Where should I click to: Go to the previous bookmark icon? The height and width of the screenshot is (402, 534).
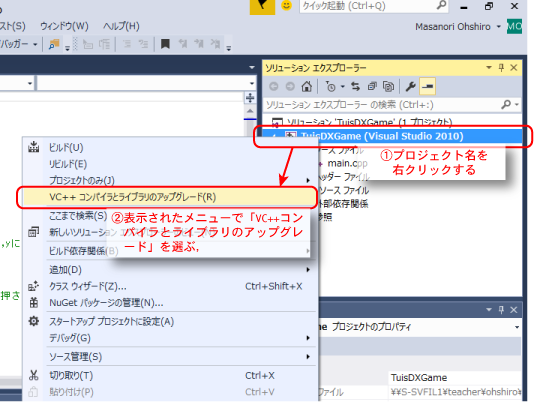(183, 44)
